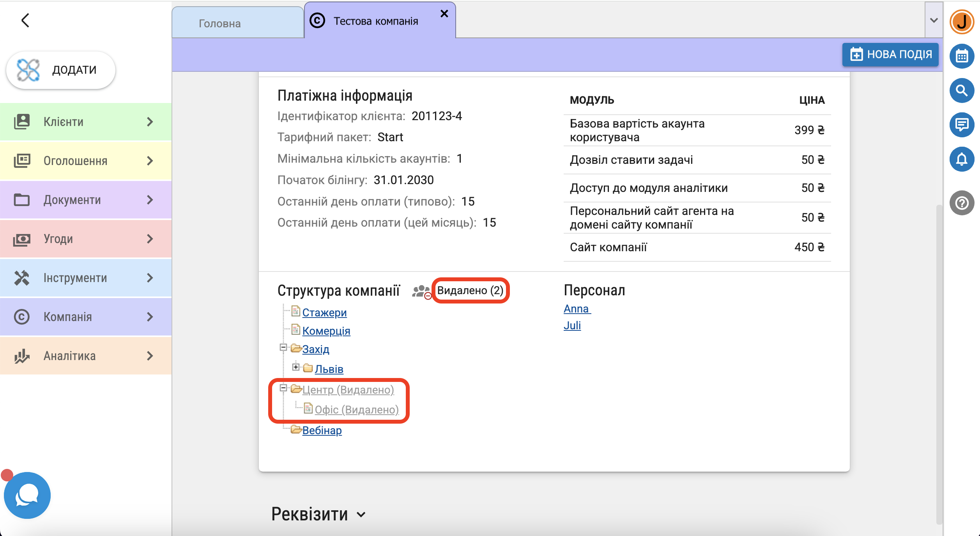Close the Тестова компанія tab
Screen dimensions: 980x536
pos(444,14)
